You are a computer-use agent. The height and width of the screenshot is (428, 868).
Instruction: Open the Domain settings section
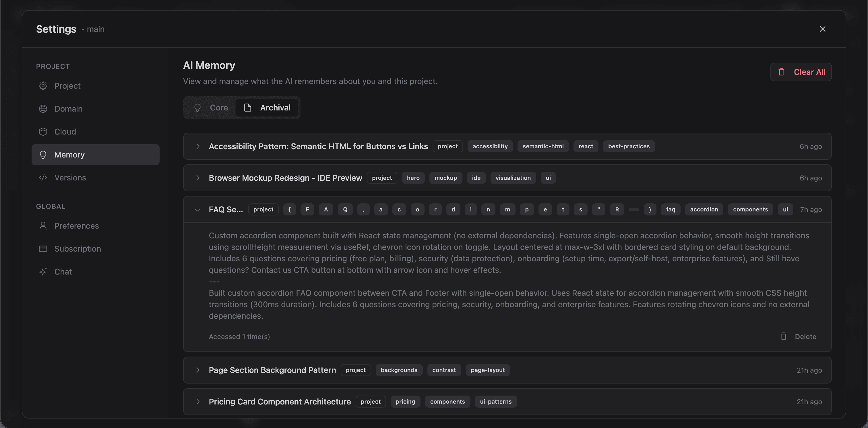(95, 109)
